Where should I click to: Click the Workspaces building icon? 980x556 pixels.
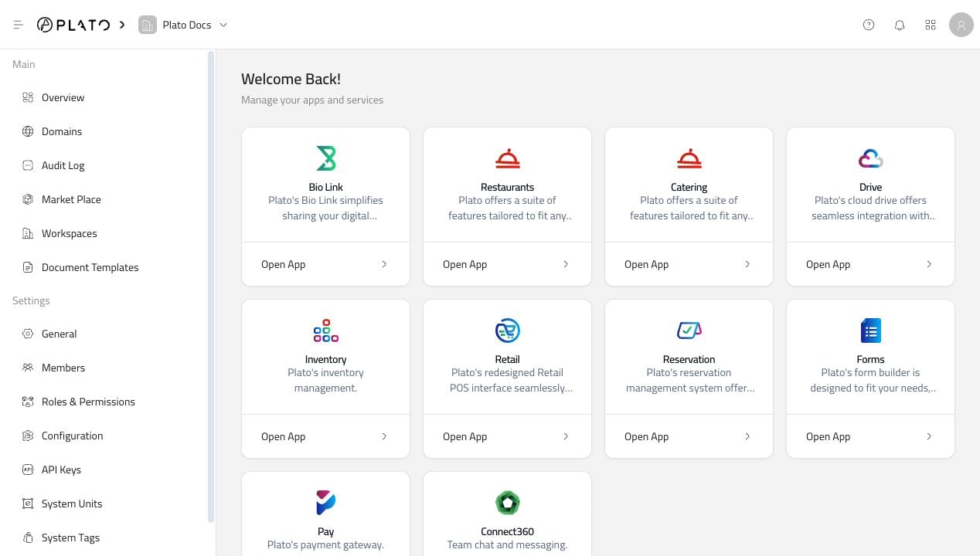point(28,233)
